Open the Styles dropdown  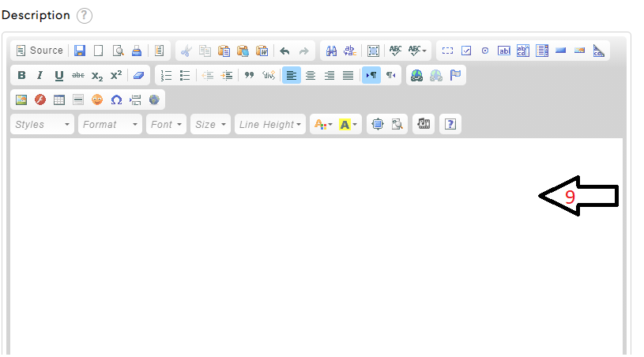coord(43,125)
